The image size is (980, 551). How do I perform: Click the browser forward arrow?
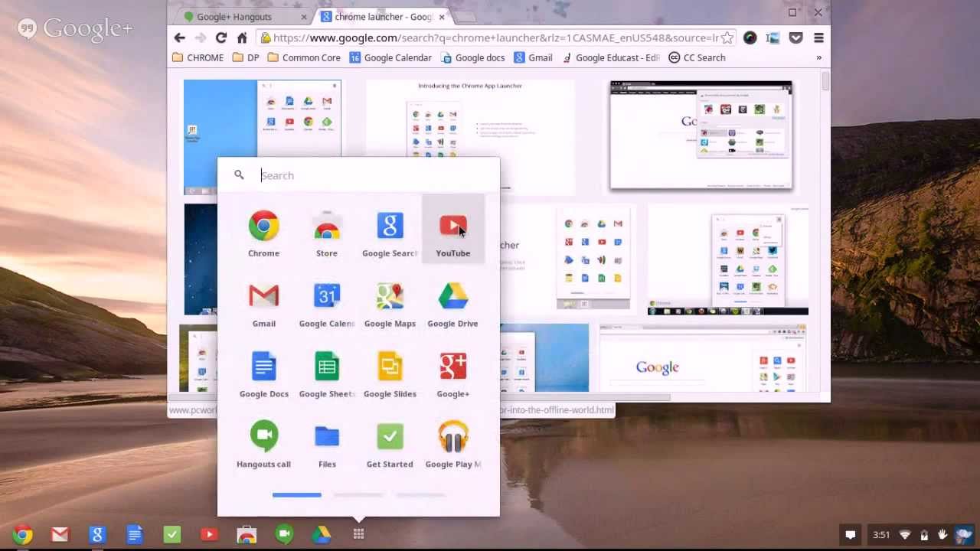(x=201, y=37)
